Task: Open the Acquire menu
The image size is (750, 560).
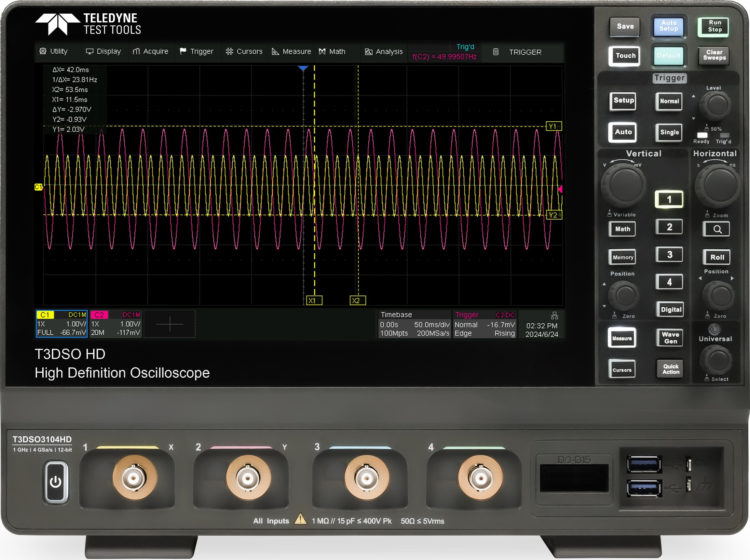Action: 151,51
